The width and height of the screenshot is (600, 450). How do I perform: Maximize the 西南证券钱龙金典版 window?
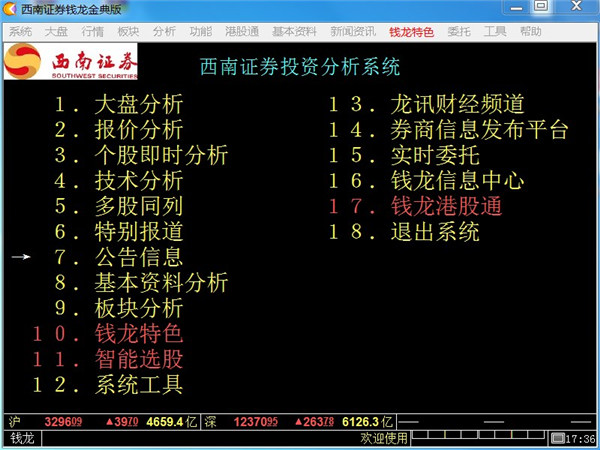coord(541,7)
